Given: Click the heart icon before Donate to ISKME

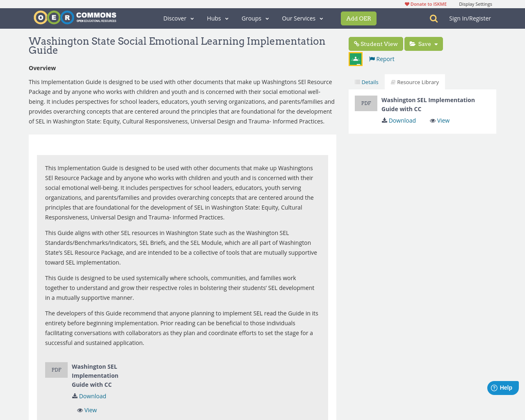Looking at the screenshot, I should pos(406,3).
